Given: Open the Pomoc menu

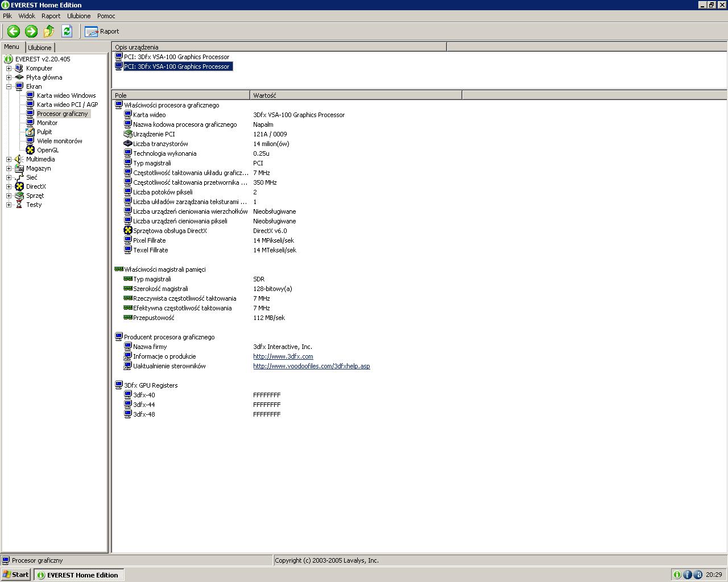Looking at the screenshot, I should [106, 16].
